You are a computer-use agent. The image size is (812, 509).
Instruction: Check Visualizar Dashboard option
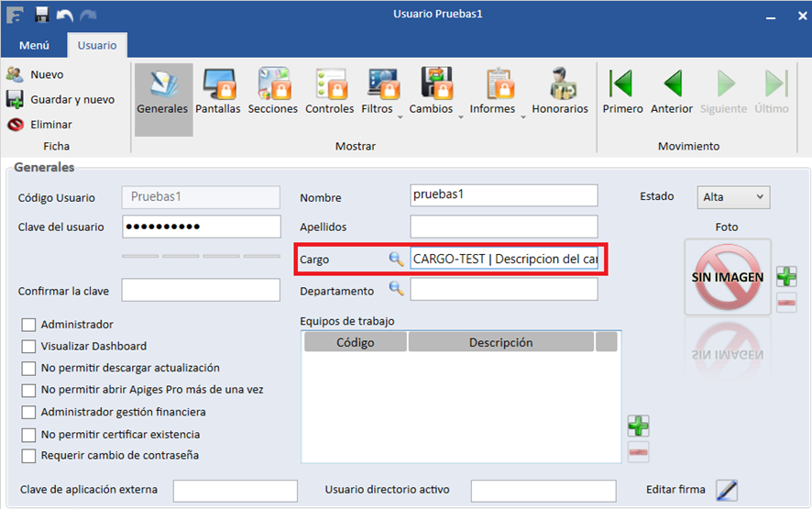[x=28, y=347]
